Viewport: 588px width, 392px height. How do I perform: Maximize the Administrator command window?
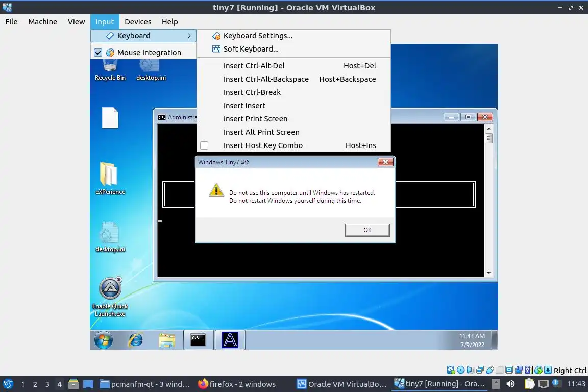(x=468, y=117)
